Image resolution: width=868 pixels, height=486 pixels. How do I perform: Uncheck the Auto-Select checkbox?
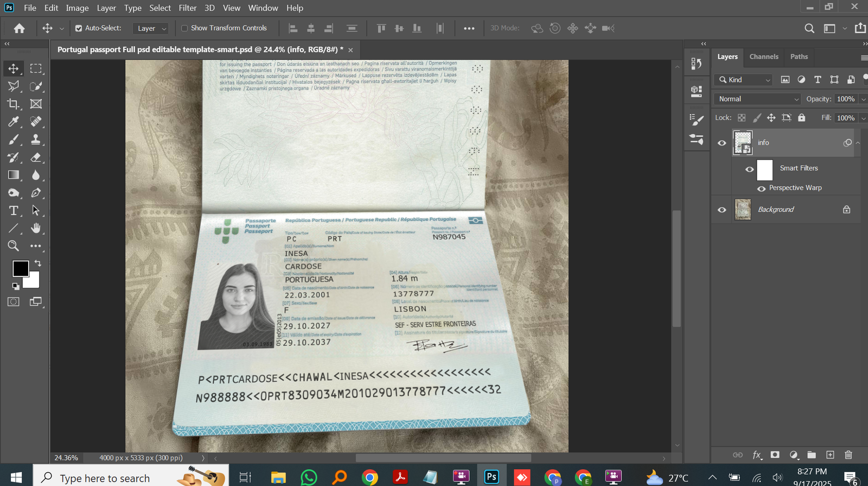point(79,28)
